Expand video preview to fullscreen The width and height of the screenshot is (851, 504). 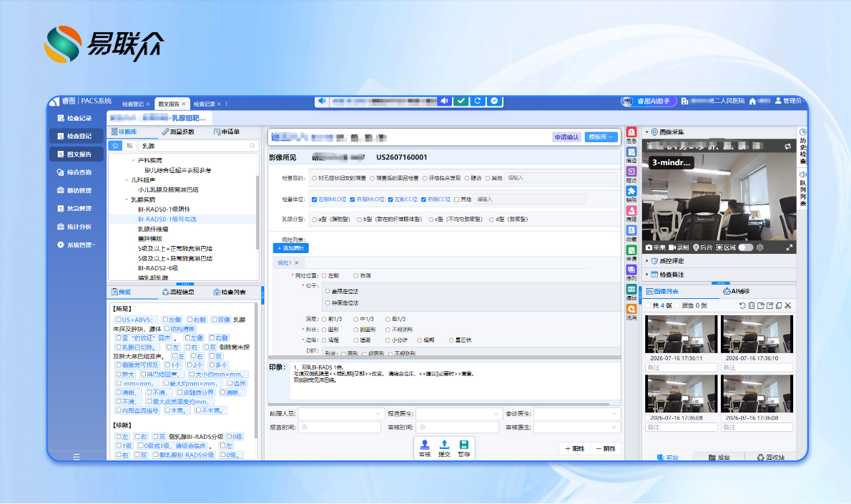click(x=789, y=247)
